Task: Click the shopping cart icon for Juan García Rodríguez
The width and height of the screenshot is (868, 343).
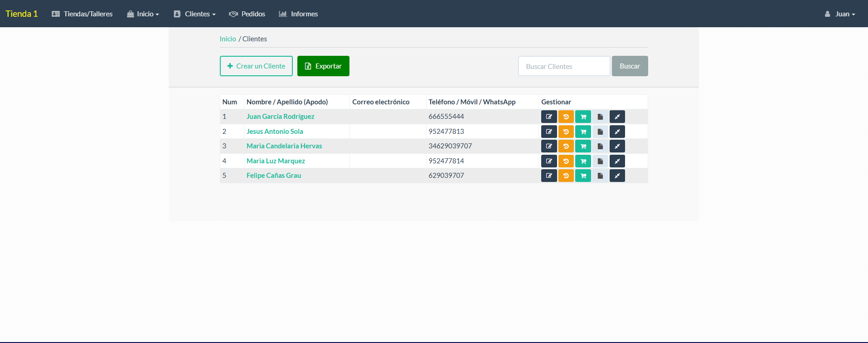Action: click(x=583, y=117)
